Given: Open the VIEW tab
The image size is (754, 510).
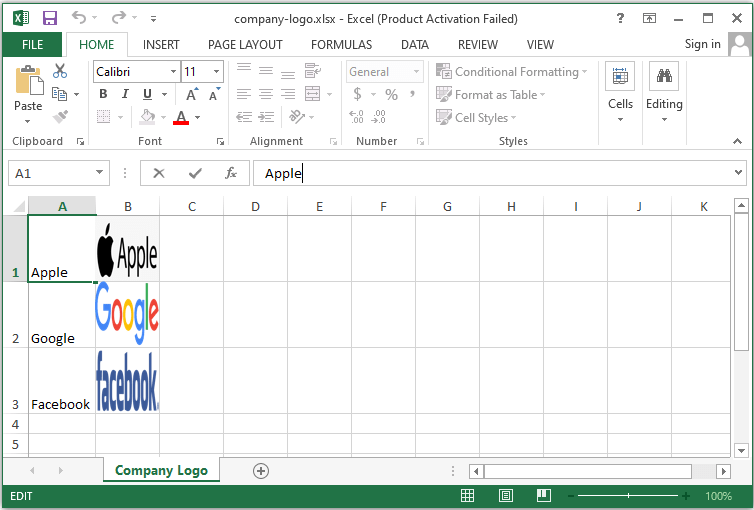Looking at the screenshot, I should (x=540, y=45).
